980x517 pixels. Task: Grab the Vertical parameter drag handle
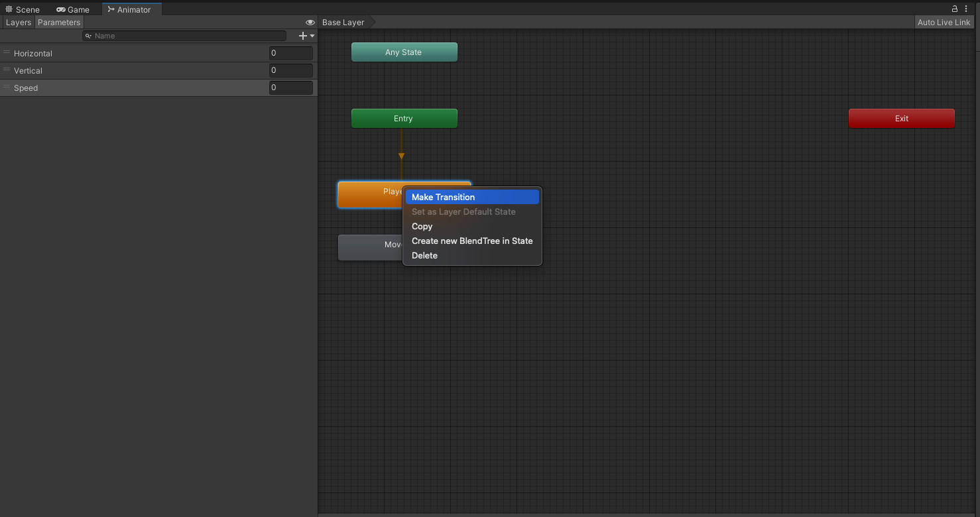7,70
